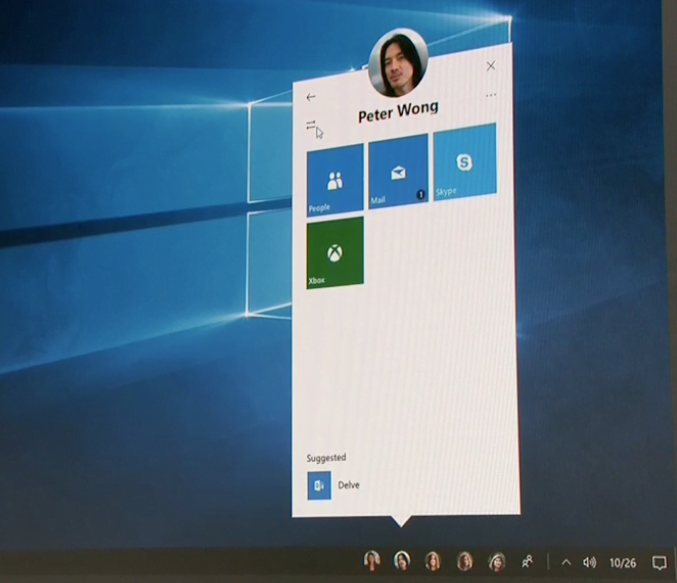Click the Delve label under Suggested
This screenshot has height=583, width=677.
pos(348,485)
